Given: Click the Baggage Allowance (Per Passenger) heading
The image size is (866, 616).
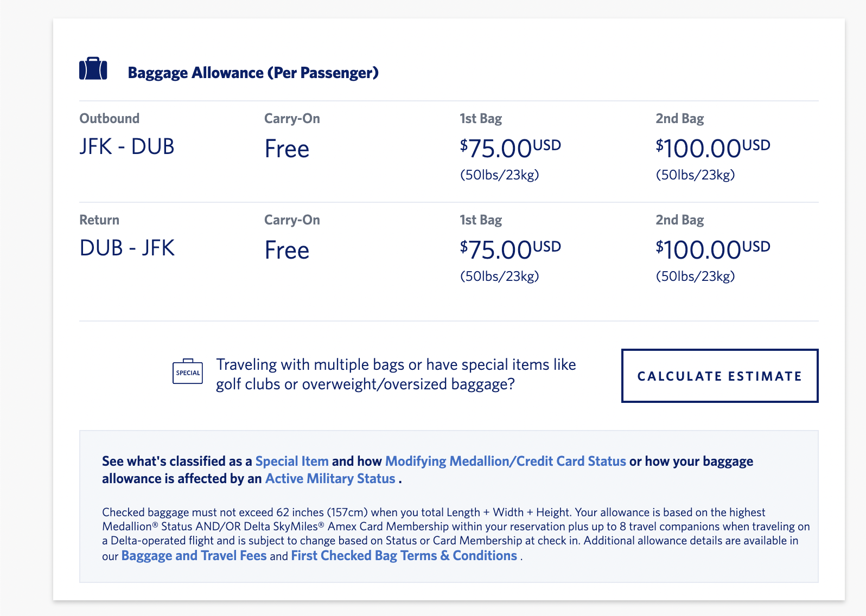Looking at the screenshot, I should (x=253, y=73).
